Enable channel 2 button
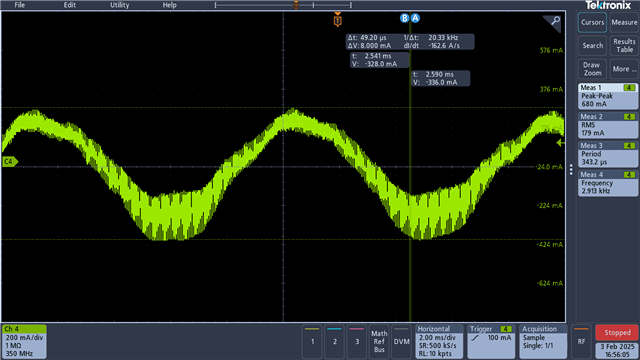 [335, 341]
